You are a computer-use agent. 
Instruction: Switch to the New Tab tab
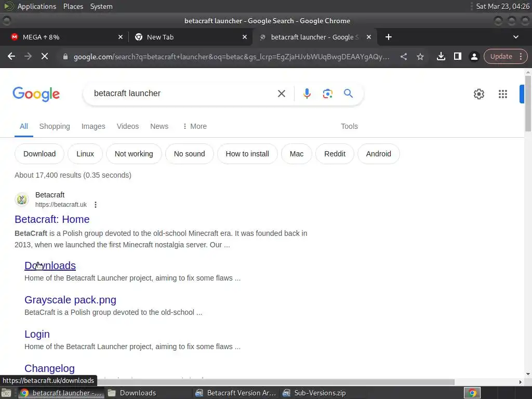coord(190,37)
